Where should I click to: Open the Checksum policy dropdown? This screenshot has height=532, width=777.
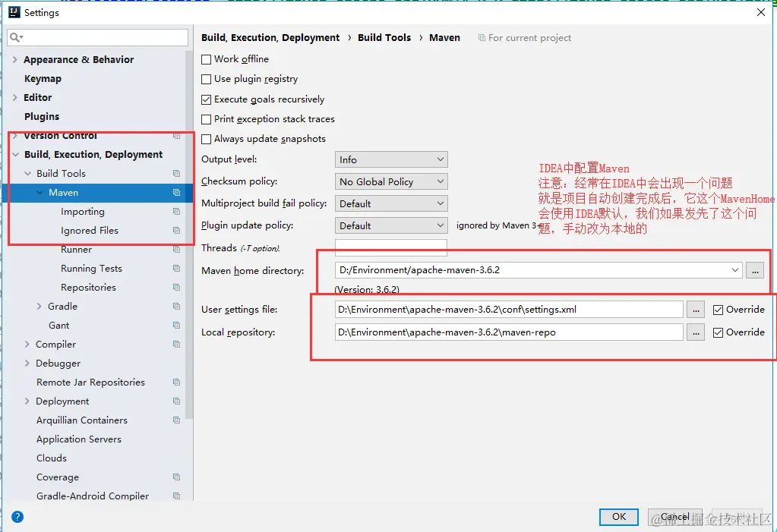tap(391, 182)
